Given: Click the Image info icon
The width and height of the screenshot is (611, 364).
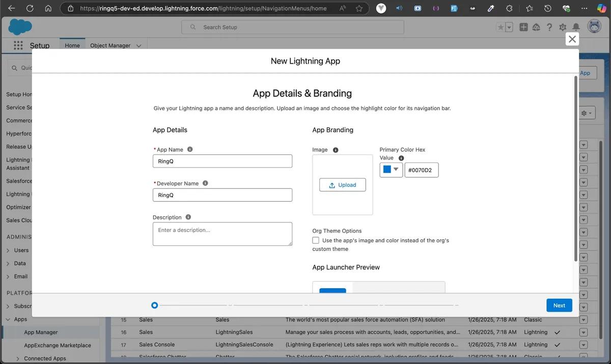Looking at the screenshot, I should [336, 150].
